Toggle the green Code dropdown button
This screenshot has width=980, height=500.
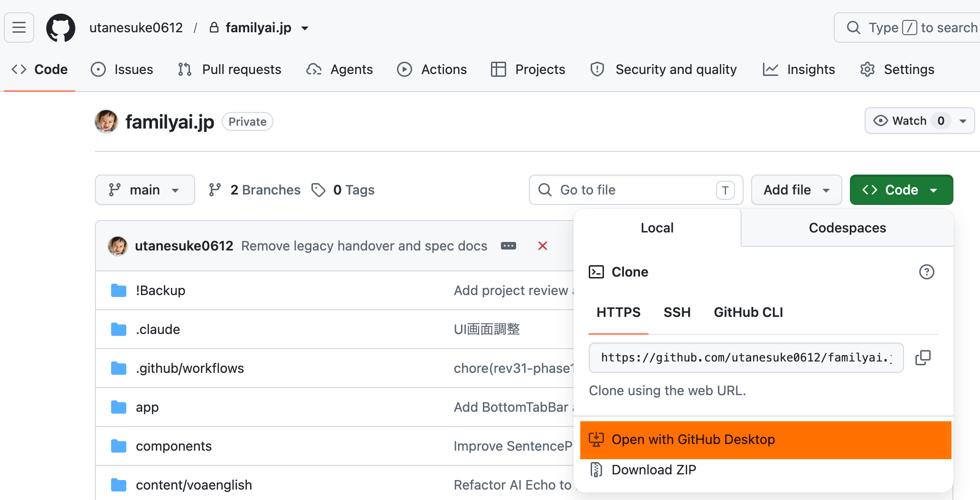click(901, 190)
